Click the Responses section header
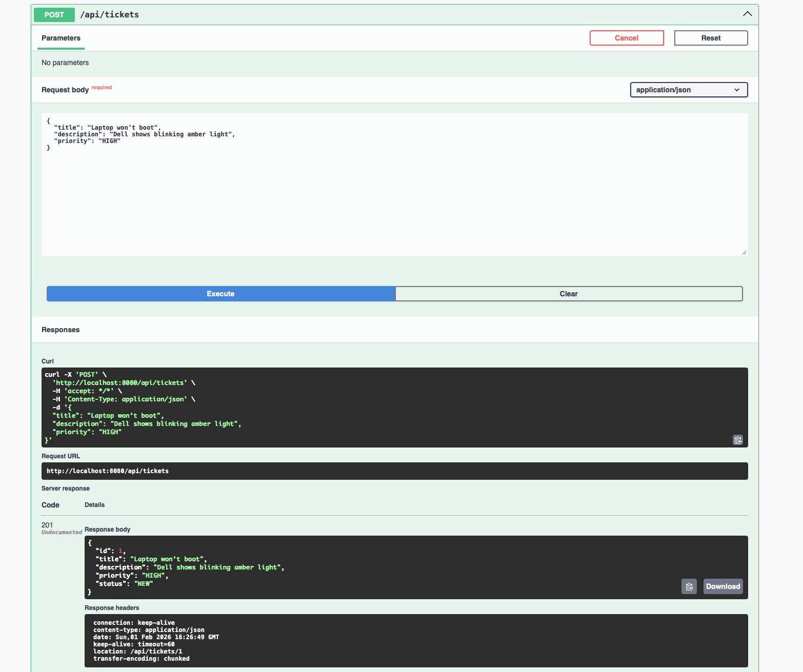The width and height of the screenshot is (803, 672). pyautogui.click(x=60, y=330)
